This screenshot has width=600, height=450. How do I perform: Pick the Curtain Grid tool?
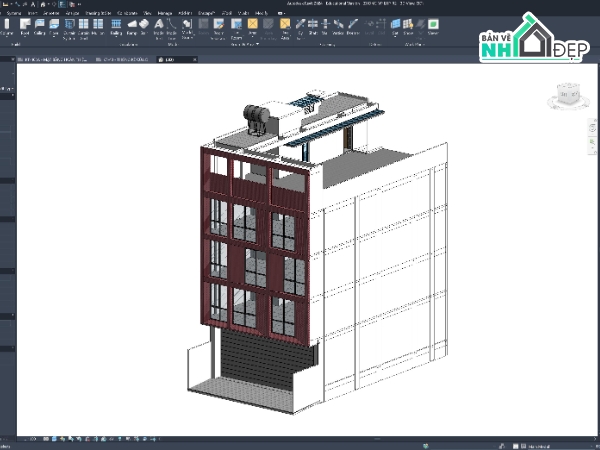click(x=83, y=28)
